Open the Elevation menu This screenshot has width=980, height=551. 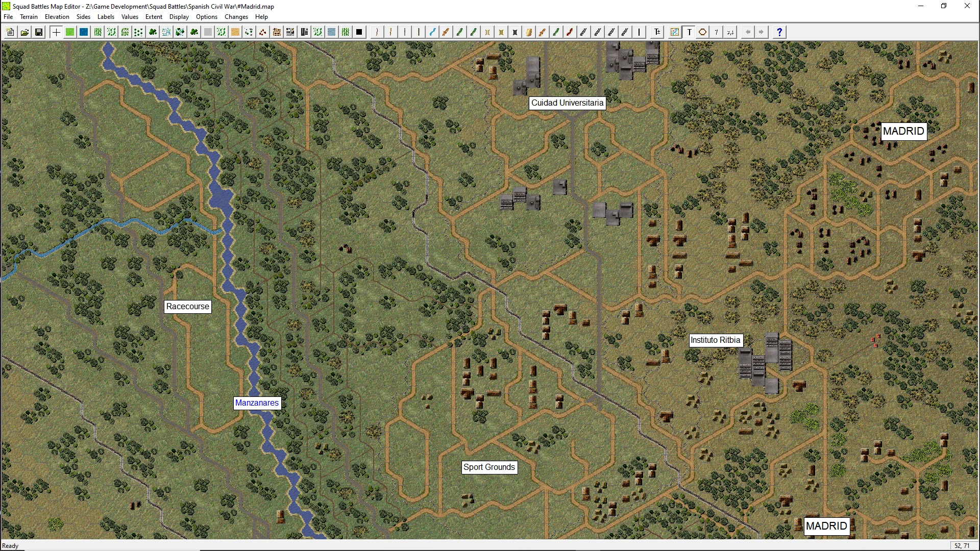click(x=57, y=17)
